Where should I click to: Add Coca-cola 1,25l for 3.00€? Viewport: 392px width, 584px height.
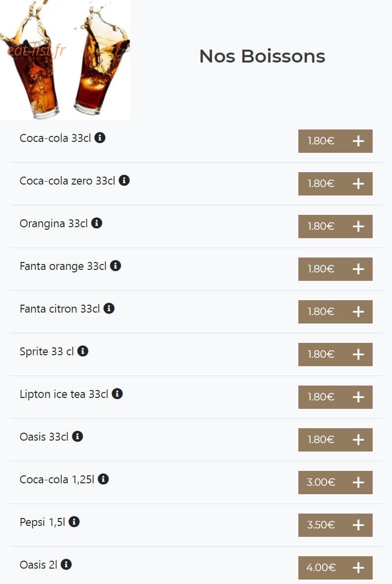335,482
